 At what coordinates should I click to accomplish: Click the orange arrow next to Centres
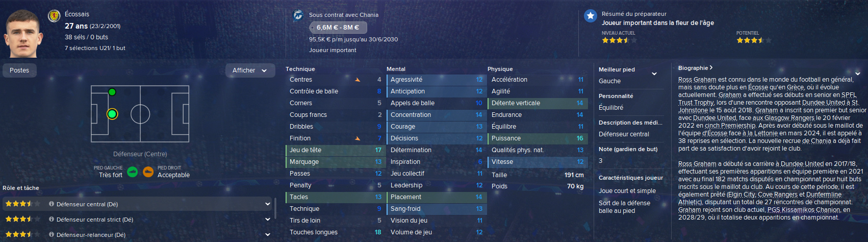pyautogui.click(x=358, y=80)
